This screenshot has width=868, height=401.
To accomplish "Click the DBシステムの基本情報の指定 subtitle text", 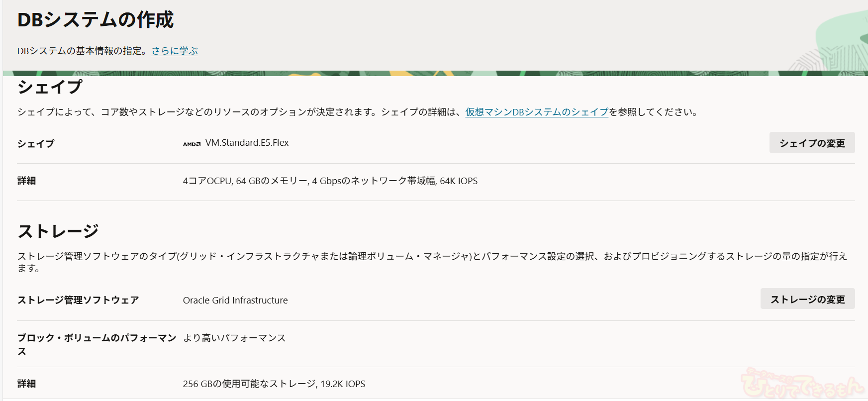I will (83, 51).
